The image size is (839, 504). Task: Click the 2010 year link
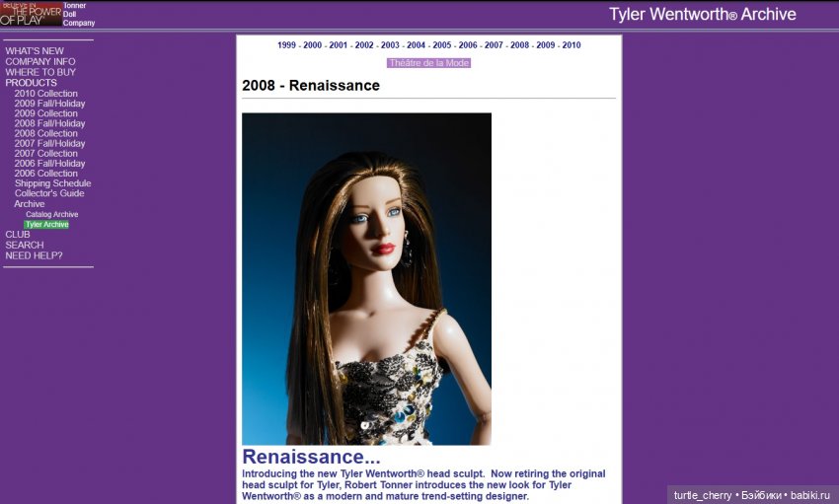[x=572, y=45]
